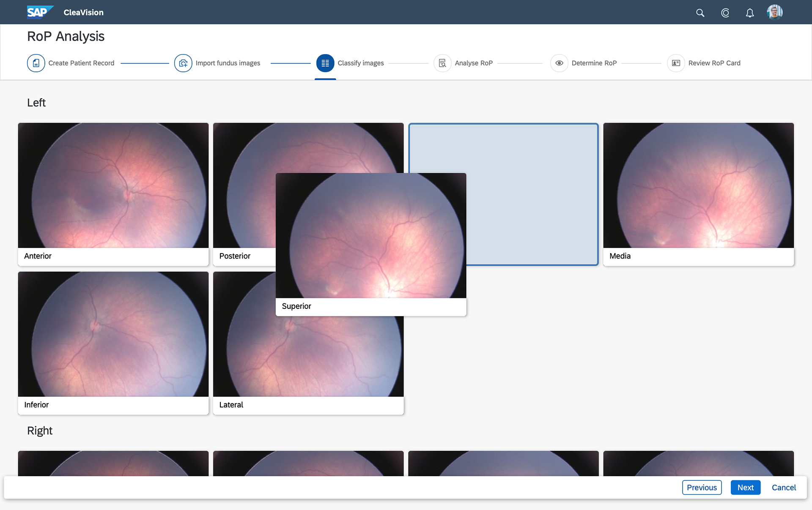
Task: Select the Inferior fundus image
Action: (x=113, y=334)
